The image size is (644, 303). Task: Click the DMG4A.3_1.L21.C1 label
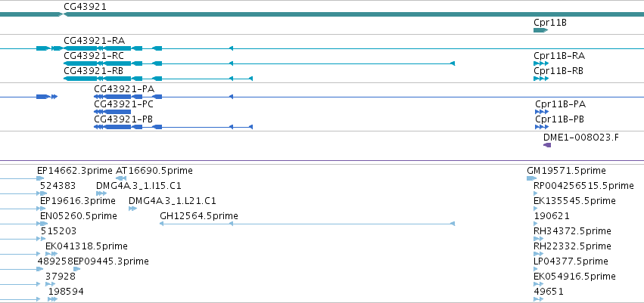tap(173, 201)
